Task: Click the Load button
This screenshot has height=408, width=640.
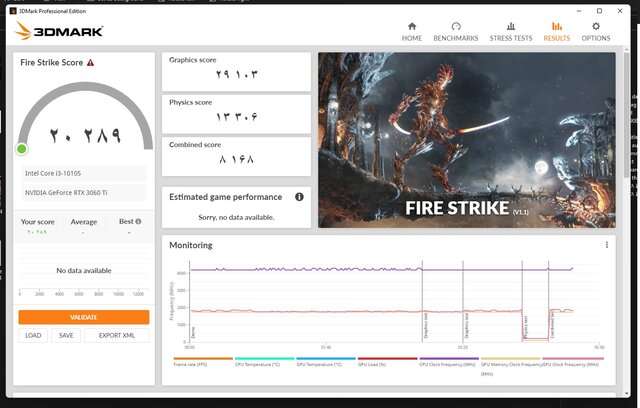Action: pos(33,335)
